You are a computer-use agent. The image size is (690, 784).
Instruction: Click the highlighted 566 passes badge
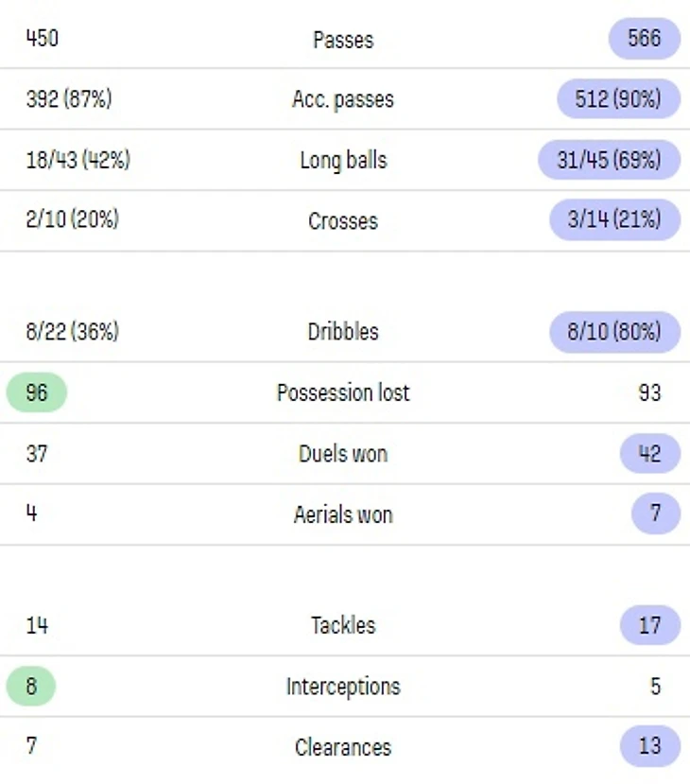point(644,39)
